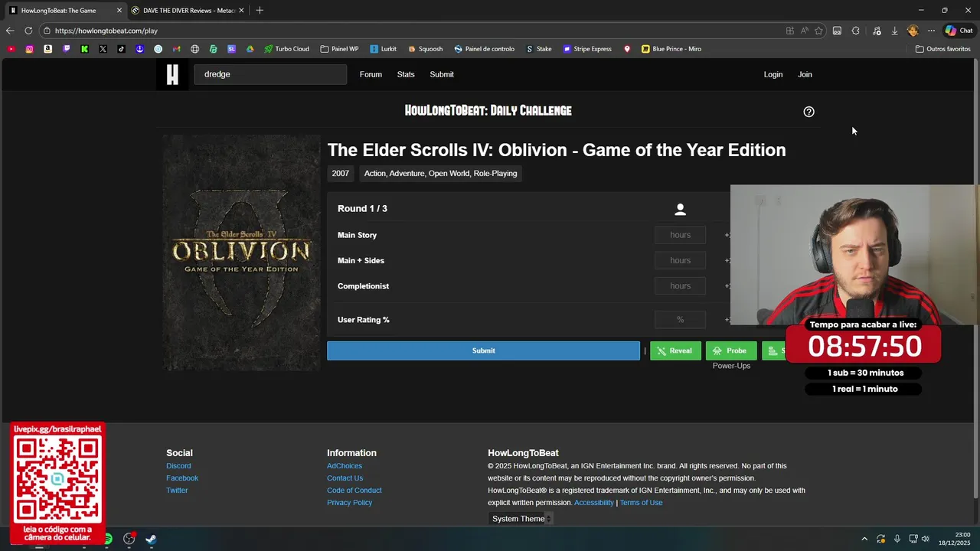Click the search box containing dredge
The width and height of the screenshot is (980, 551).
270,74
